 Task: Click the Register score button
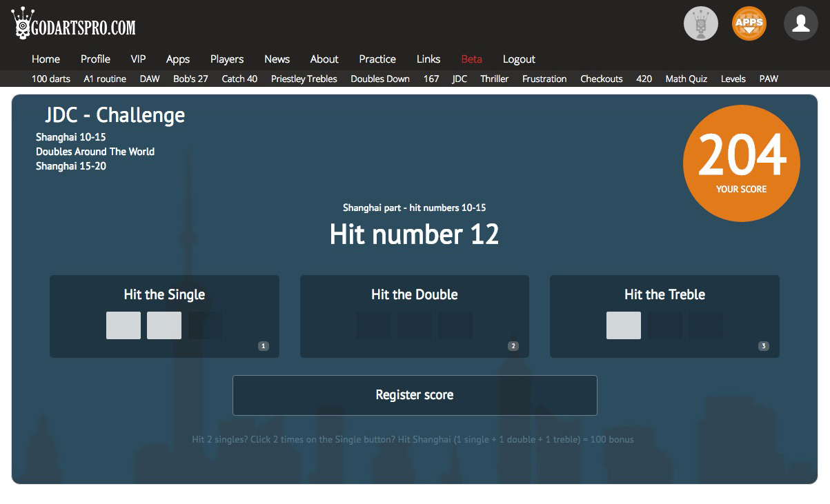[415, 395]
